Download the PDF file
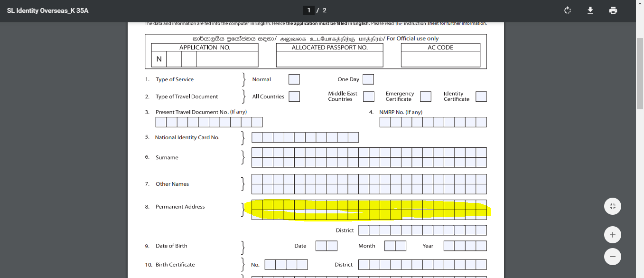The image size is (644, 278). 590,10
